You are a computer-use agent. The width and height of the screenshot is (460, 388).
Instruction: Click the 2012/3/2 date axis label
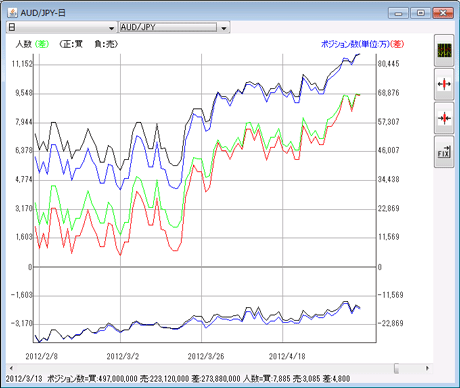click(x=123, y=356)
